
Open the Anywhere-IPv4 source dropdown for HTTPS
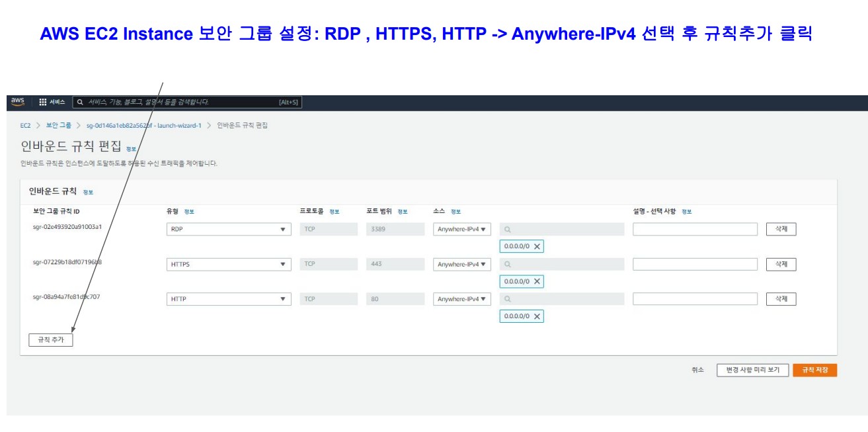[462, 264]
